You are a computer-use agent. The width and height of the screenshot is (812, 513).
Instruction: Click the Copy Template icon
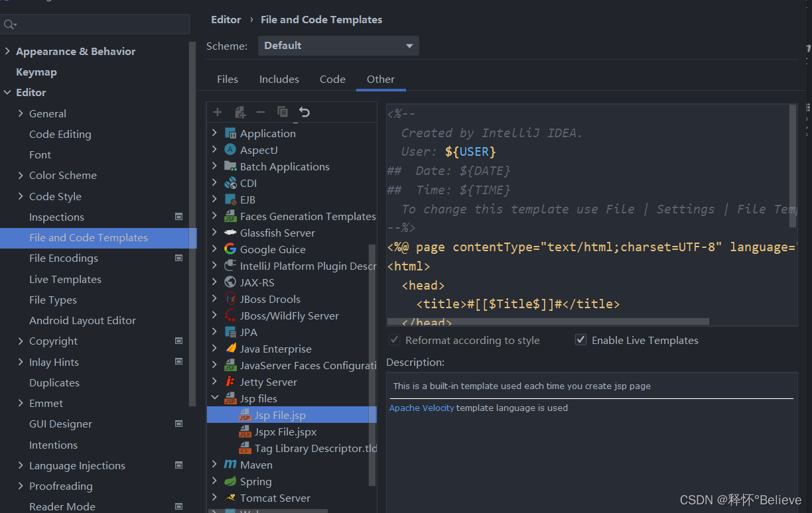click(x=283, y=112)
